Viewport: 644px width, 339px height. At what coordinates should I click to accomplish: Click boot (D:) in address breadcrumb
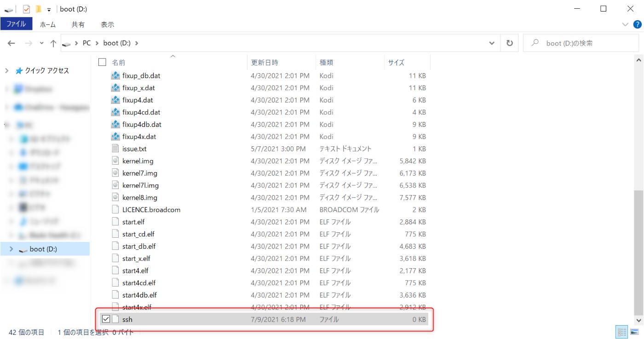tap(117, 43)
